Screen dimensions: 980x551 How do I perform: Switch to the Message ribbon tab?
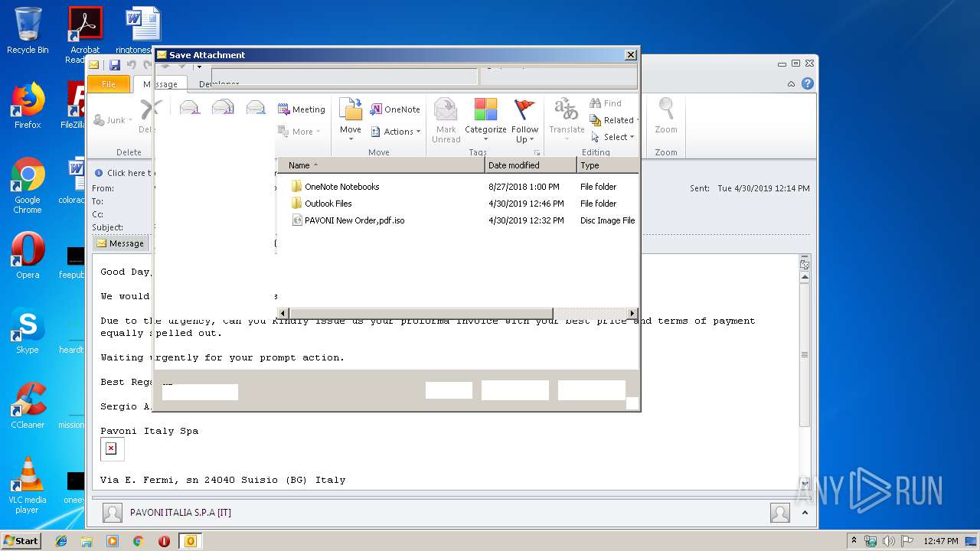coord(160,84)
